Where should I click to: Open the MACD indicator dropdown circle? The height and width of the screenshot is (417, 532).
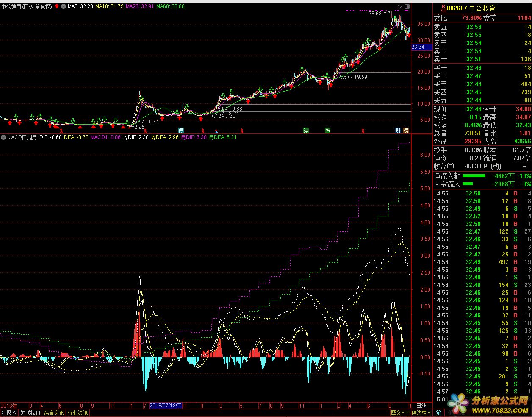4,137
